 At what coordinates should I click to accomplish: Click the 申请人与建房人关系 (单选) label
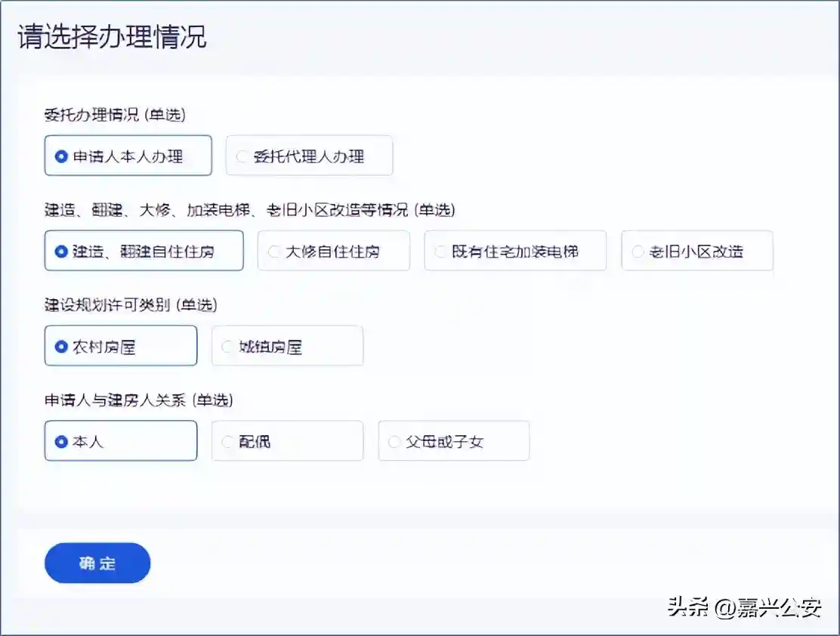[138, 400]
